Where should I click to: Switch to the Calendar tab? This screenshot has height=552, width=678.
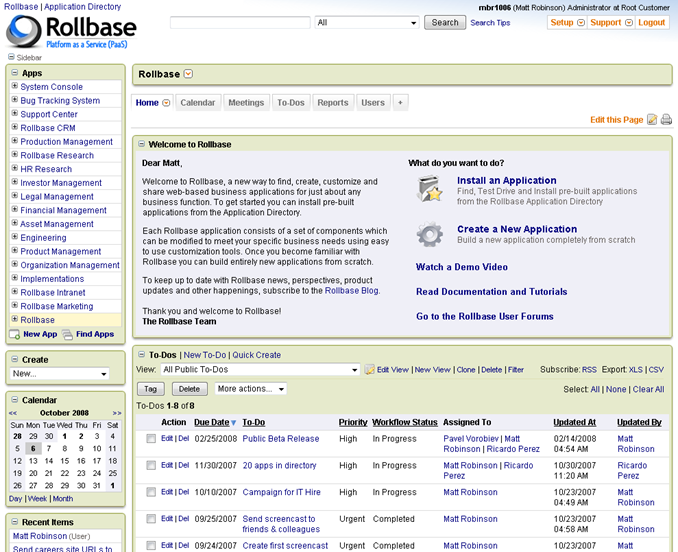[x=198, y=103]
